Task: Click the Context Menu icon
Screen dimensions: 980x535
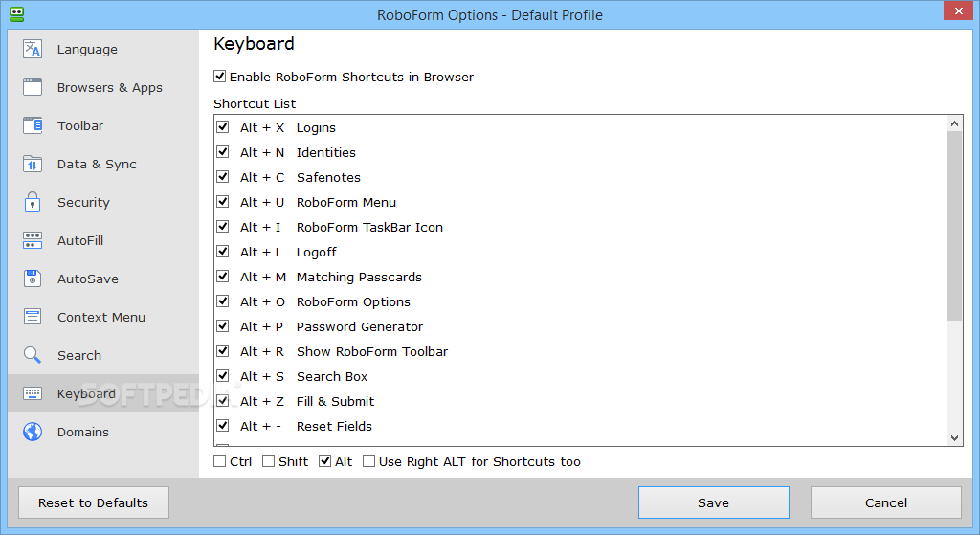Action: [x=33, y=316]
